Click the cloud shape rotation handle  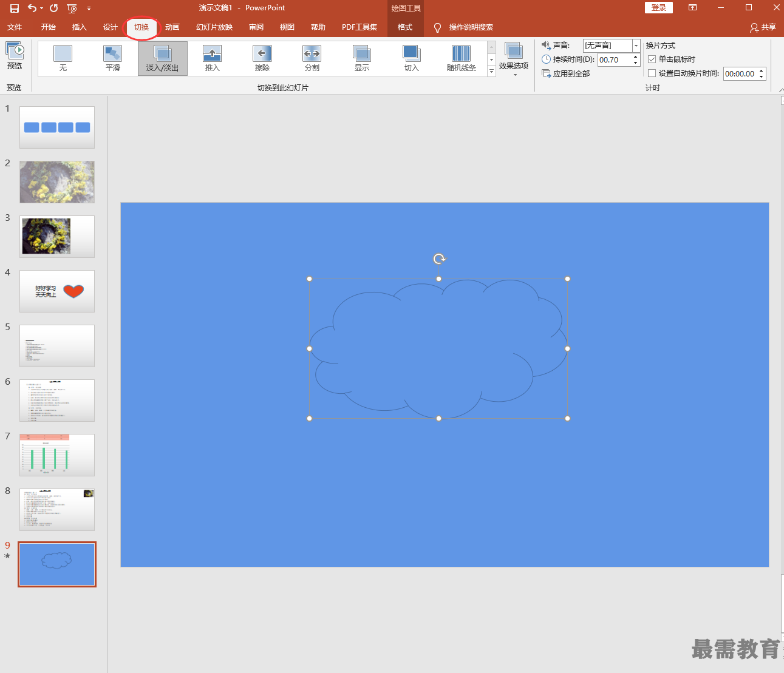439,259
